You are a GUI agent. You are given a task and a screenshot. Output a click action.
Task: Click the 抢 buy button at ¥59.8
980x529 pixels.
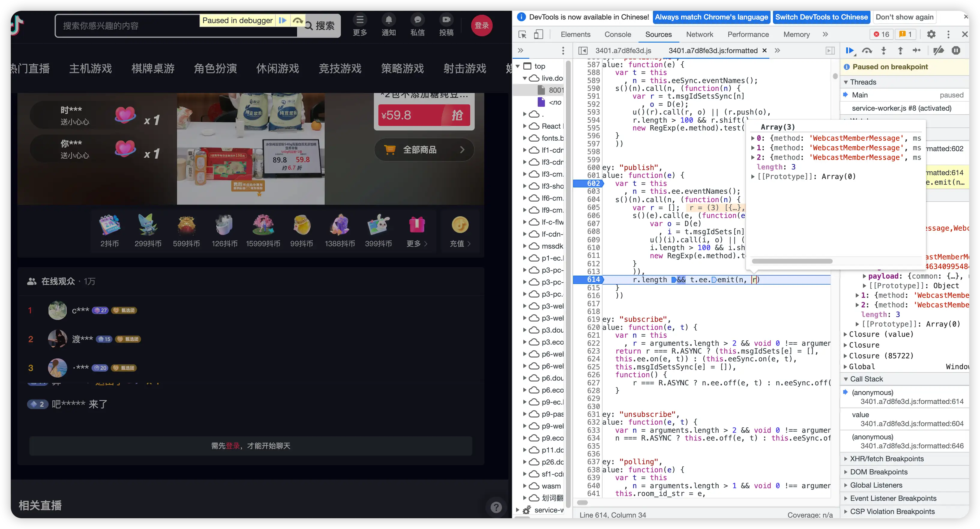[x=457, y=115]
